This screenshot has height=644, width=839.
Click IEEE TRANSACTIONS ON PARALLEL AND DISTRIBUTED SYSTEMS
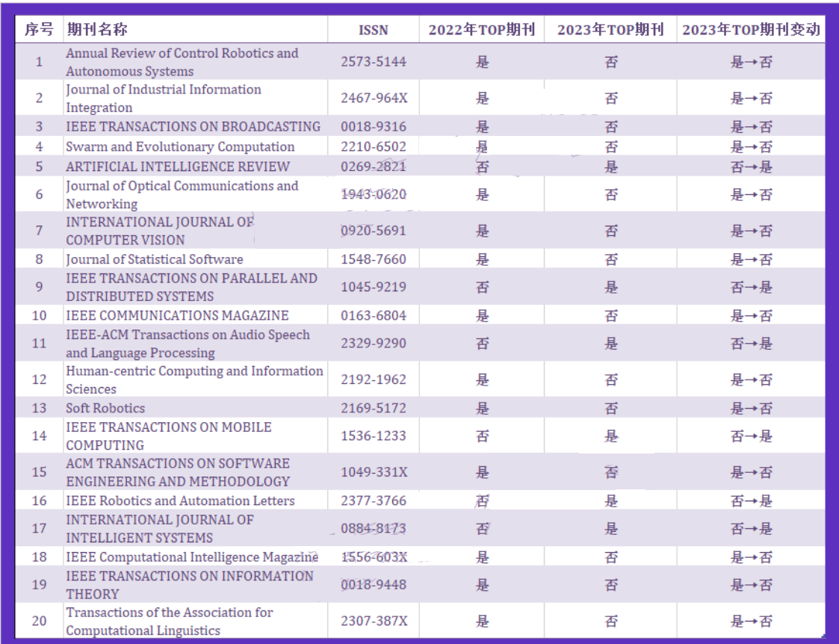[191, 287]
